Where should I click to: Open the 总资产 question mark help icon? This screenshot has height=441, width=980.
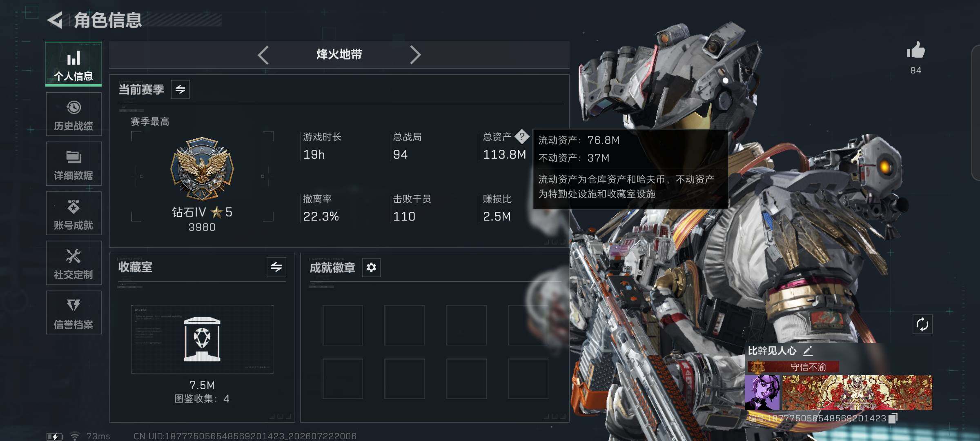click(x=521, y=136)
